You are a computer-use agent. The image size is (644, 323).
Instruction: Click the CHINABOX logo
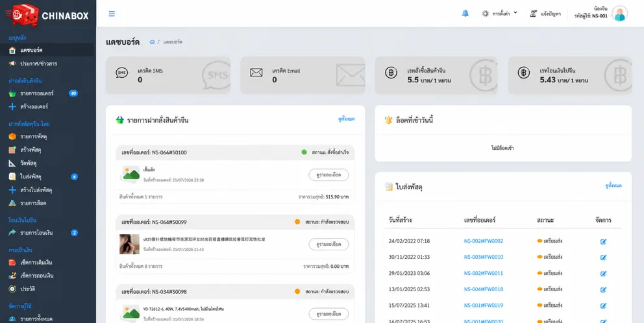pyautogui.click(x=47, y=15)
